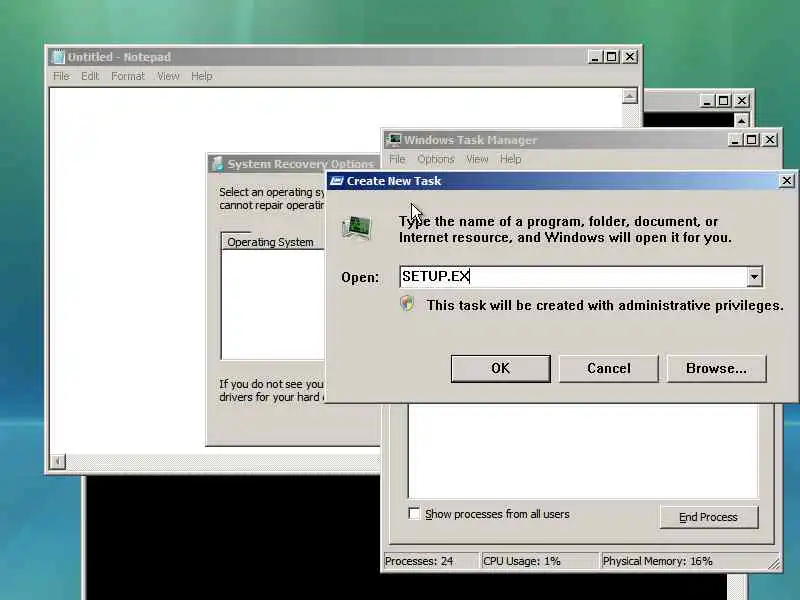This screenshot has width=800, height=600.
Task: Open Task Manager Help menu
Action: [510, 159]
